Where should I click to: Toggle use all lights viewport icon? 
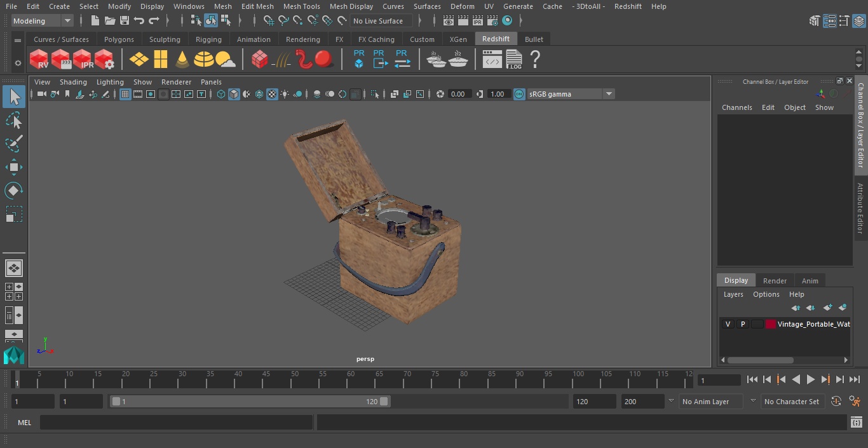(285, 94)
